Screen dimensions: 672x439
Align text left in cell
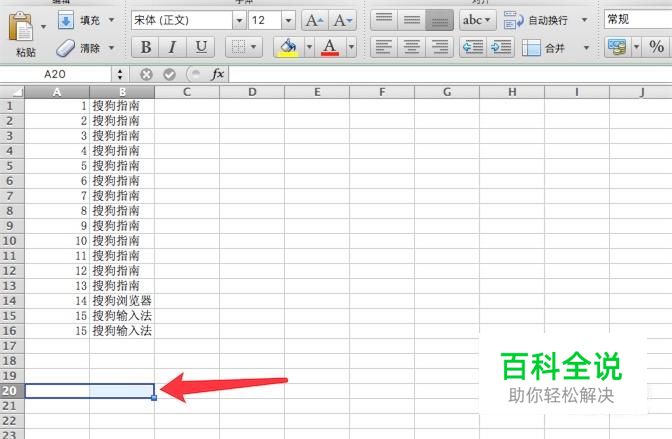[384, 47]
